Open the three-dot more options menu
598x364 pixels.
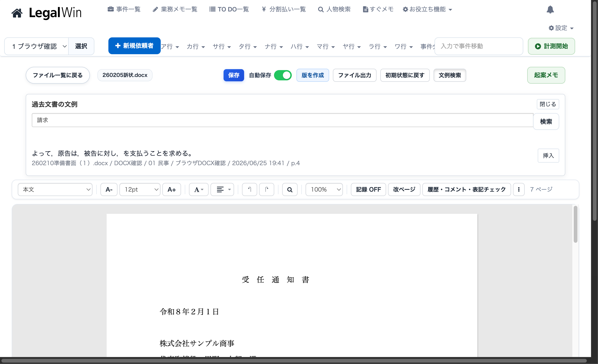coord(519,189)
